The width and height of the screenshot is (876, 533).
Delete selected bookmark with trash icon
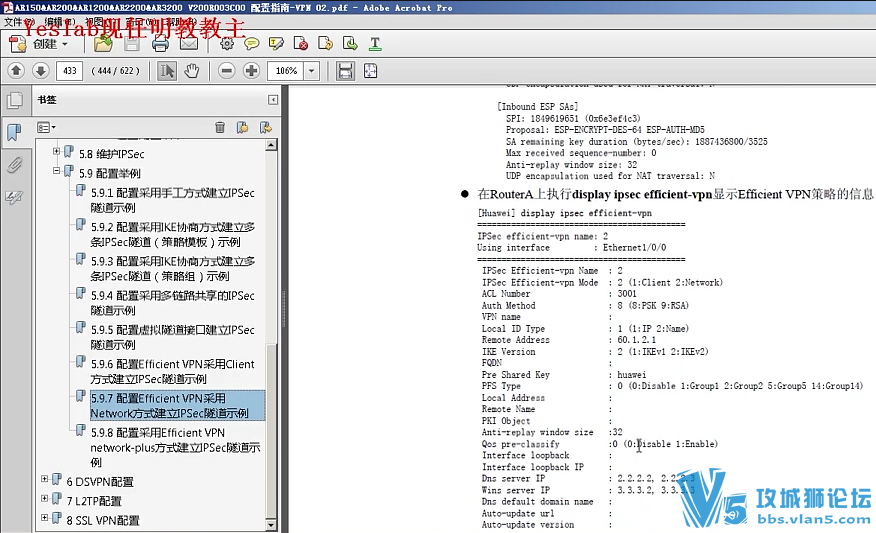(x=220, y=127)
